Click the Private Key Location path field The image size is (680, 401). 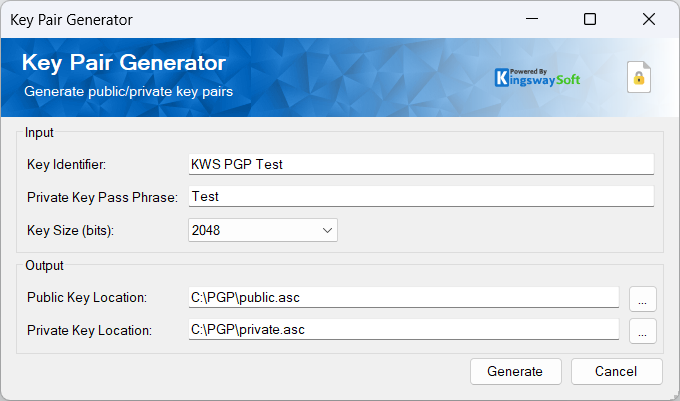tap(404, 329)
